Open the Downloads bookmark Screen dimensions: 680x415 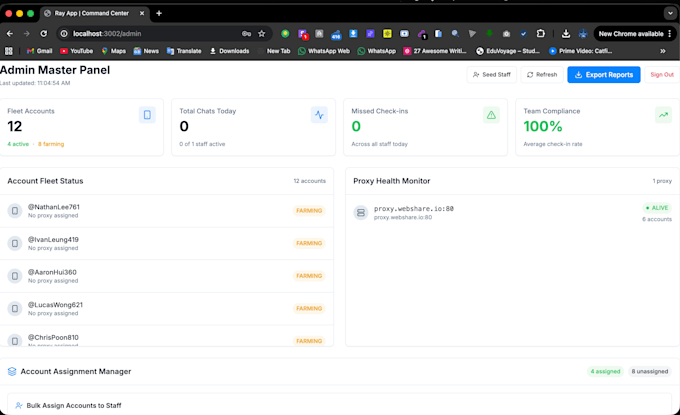coord(229,51)
